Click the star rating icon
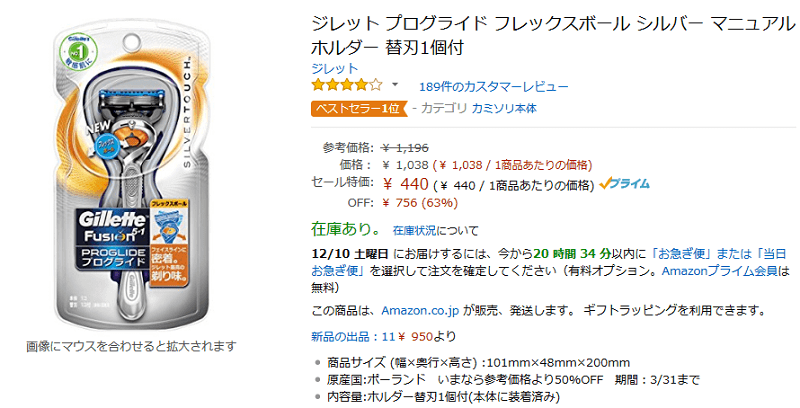 347,86
